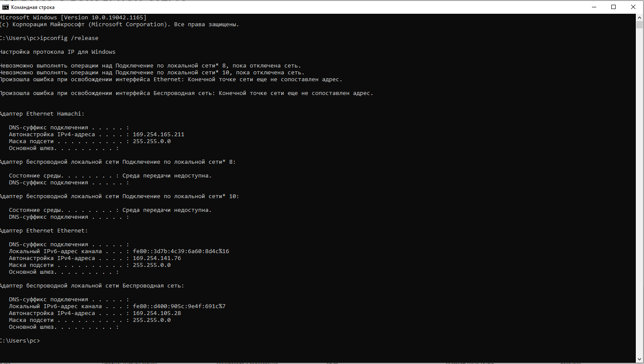Click the 'Настройка протокола IP для Windows' line

point(57,52)
